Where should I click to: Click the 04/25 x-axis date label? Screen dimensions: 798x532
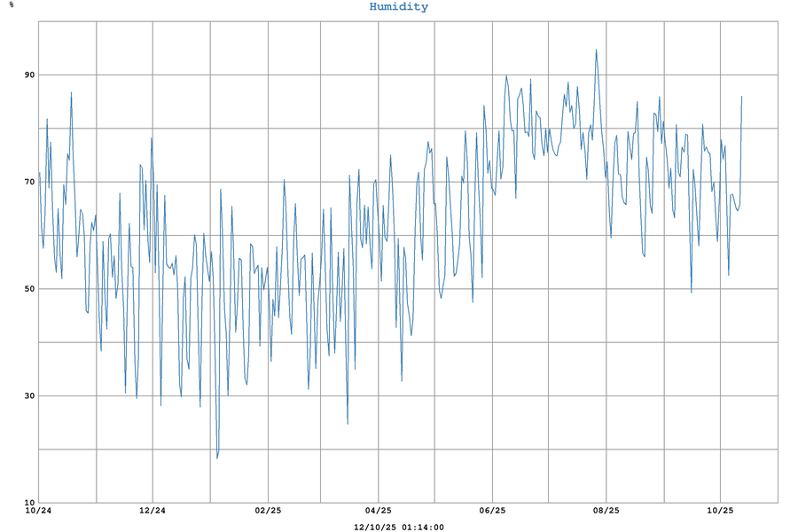(379, 511)
